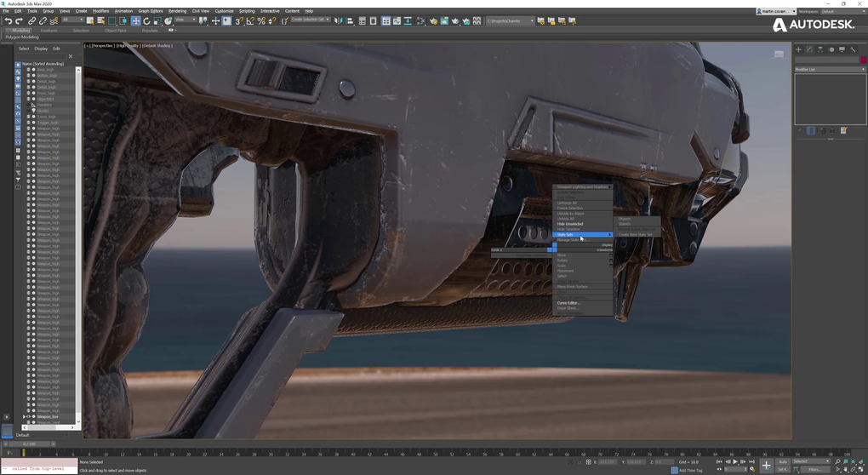
Task: Toggle visibility eye of Back_high object
Action: click(x=28, y=70)
